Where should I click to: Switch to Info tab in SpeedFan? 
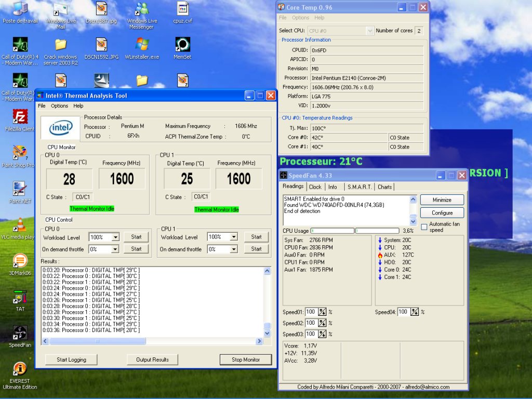pos(333,187)
